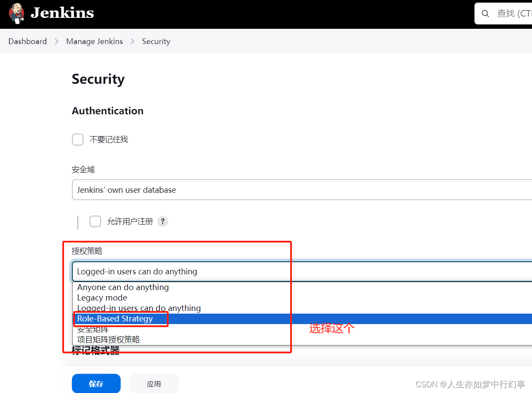Select Legacy mode option
This screenshot has width=532, height=393.
tap(302, 298)
